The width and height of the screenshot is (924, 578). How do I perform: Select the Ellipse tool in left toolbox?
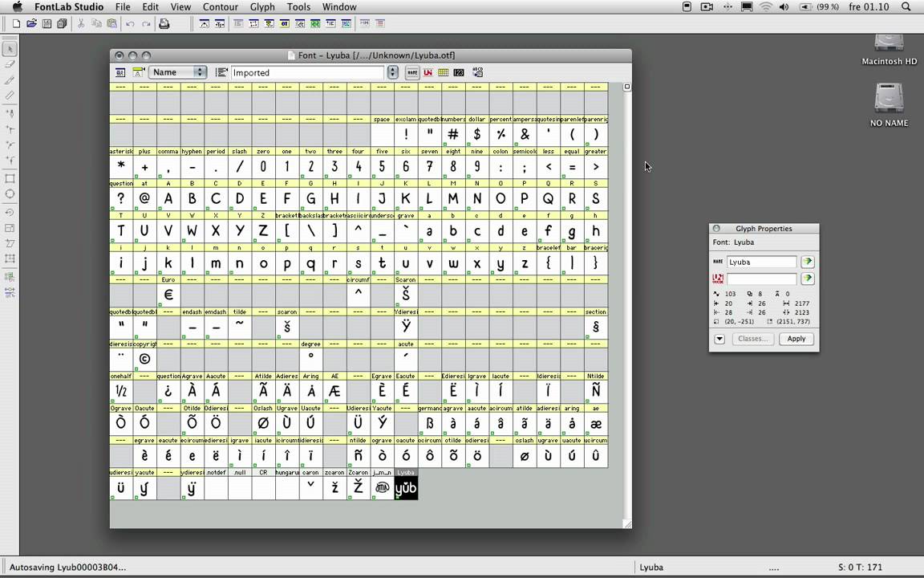point(10,194)
